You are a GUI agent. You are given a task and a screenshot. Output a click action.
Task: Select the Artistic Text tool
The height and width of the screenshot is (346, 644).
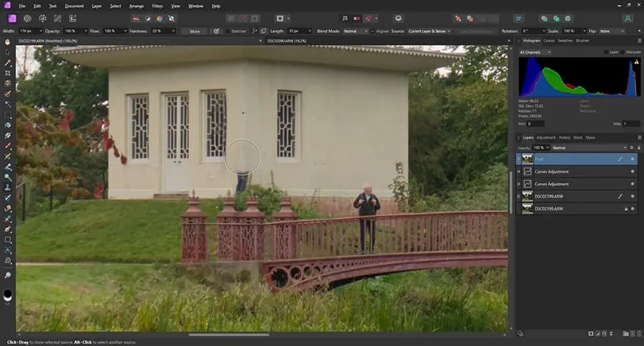(x=7, y=249)
